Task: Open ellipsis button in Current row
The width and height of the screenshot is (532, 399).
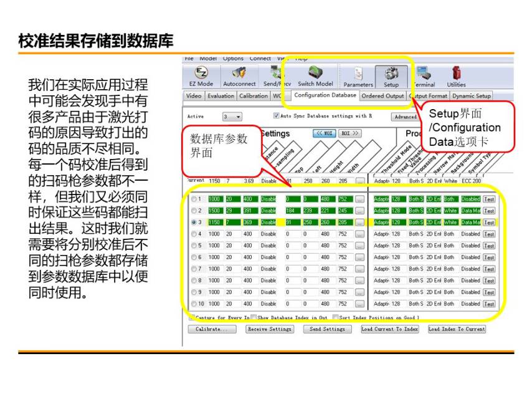Action: (x=359, y=181)
